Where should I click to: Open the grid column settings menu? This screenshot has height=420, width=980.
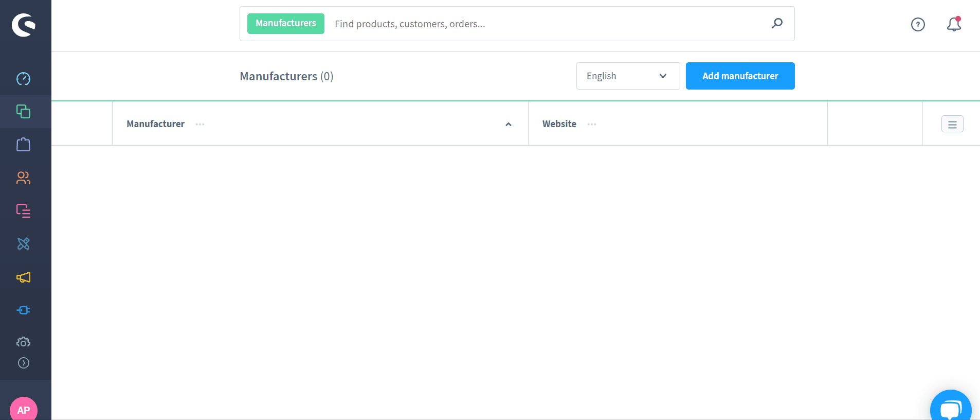[x=952, y=124]
